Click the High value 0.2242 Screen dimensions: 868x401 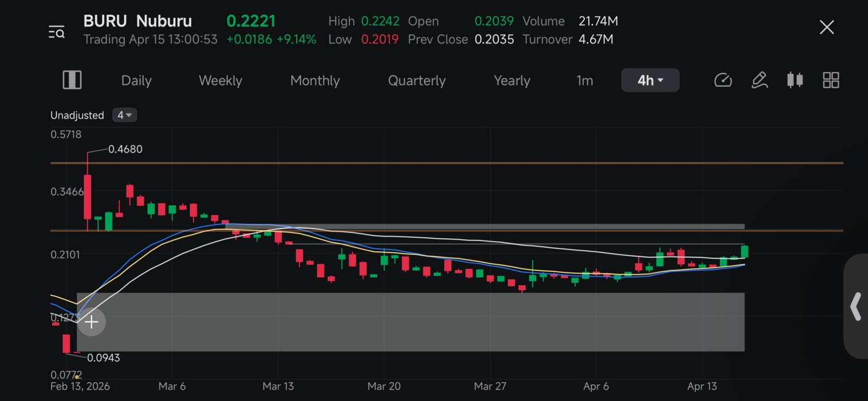(x=380, y=21)
